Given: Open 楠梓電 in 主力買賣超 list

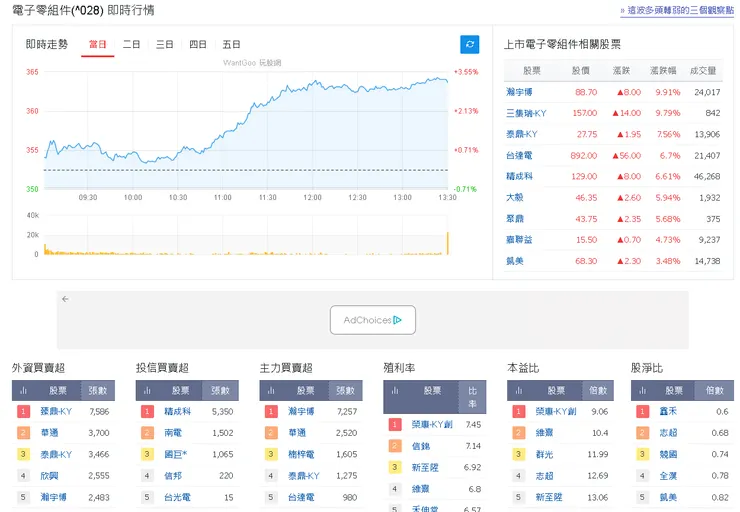Looking at the screenshot, I should (x=301, y=454).
